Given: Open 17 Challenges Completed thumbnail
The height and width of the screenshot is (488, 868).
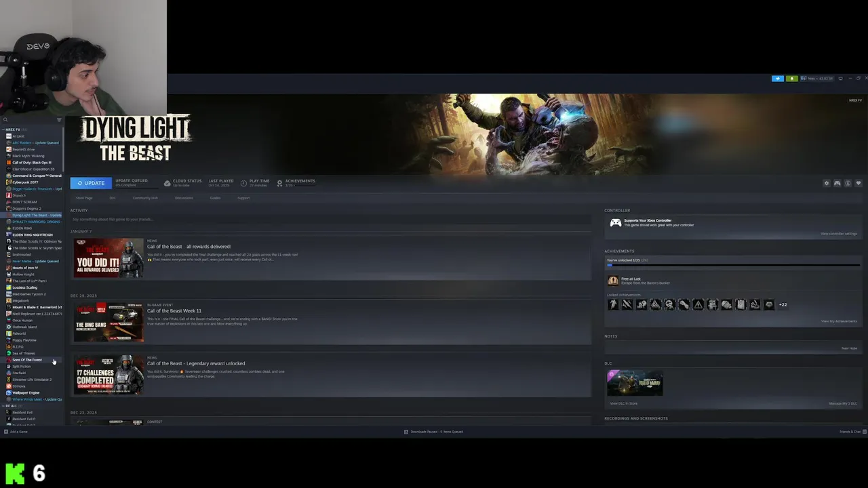Looking at the screenshot, I should [x=108, y=375].
